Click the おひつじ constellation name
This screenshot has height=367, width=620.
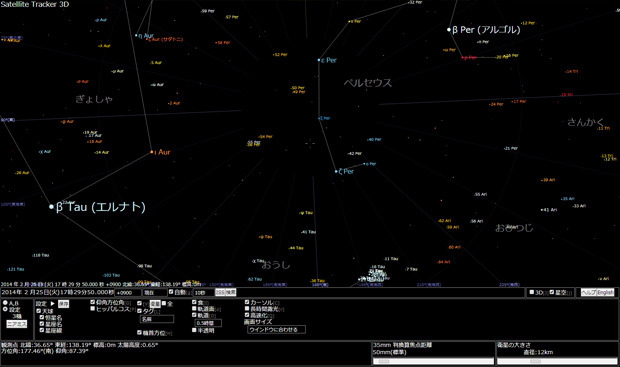coord(514,228)
